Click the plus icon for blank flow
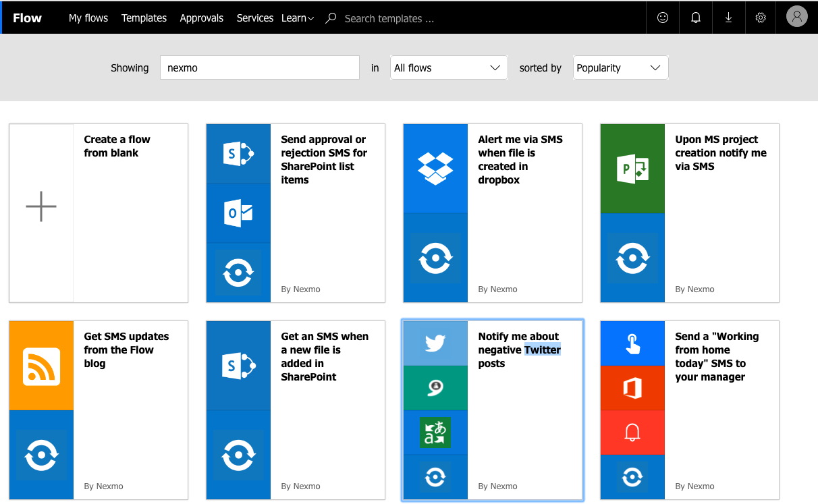The height and width of the screenshot is (504, 818). pos(41,206)
